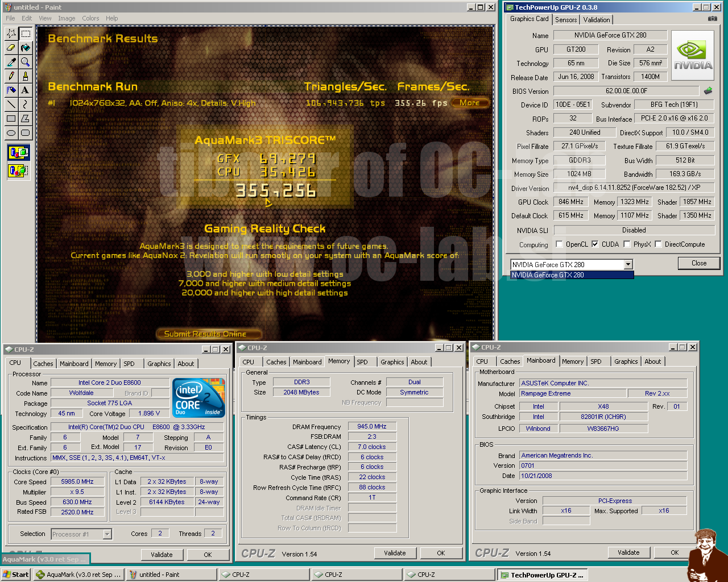The width and height of the screenshot is (728, 582).
Task: Open the File menu in Paint
Action: click(10, 18)
